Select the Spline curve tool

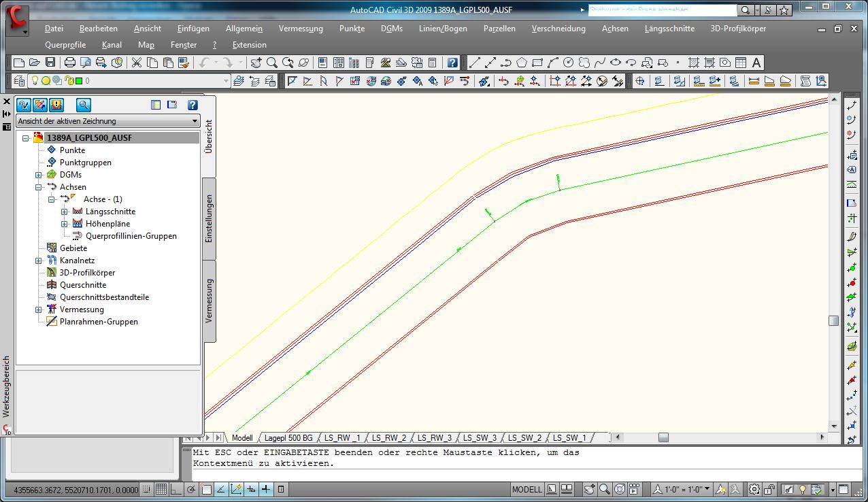(x=600, y=63)
